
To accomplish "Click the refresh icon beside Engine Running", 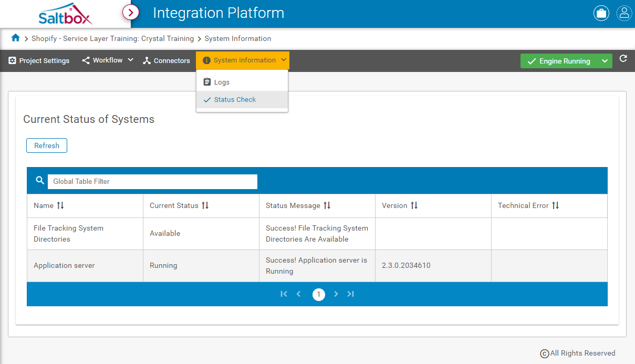I will click(623, 59).
